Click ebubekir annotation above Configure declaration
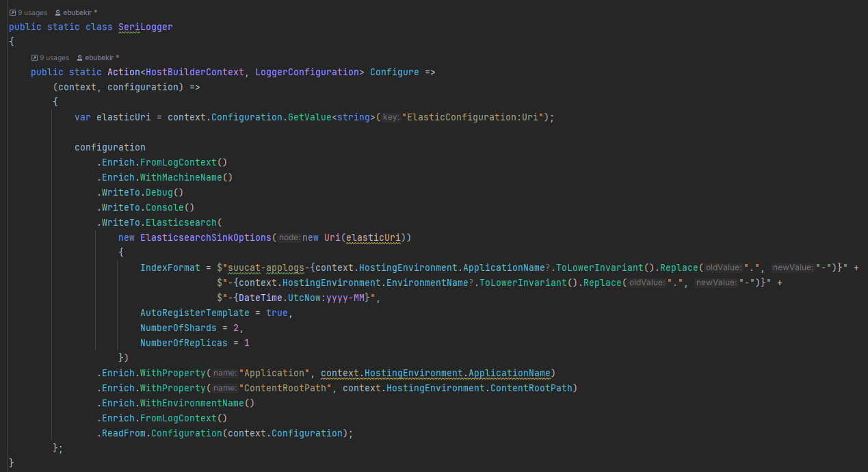Screen dimensions: 868x472 pyautogui.click(x=98, y=57)
